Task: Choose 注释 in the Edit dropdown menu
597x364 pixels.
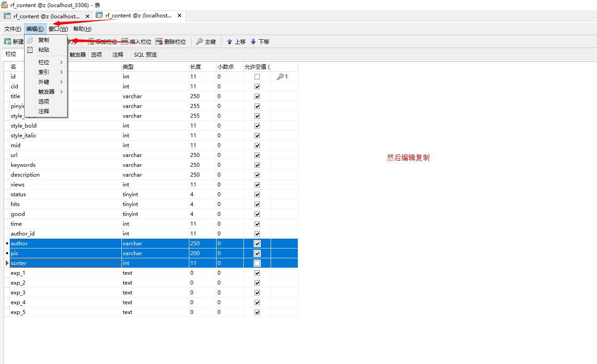Action: pos(46,112)
